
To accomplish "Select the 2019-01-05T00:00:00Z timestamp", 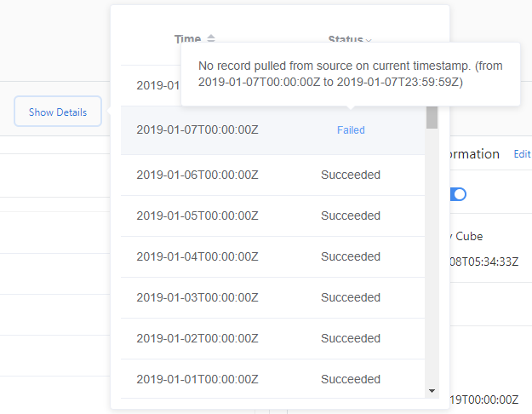I will point(197,216).
